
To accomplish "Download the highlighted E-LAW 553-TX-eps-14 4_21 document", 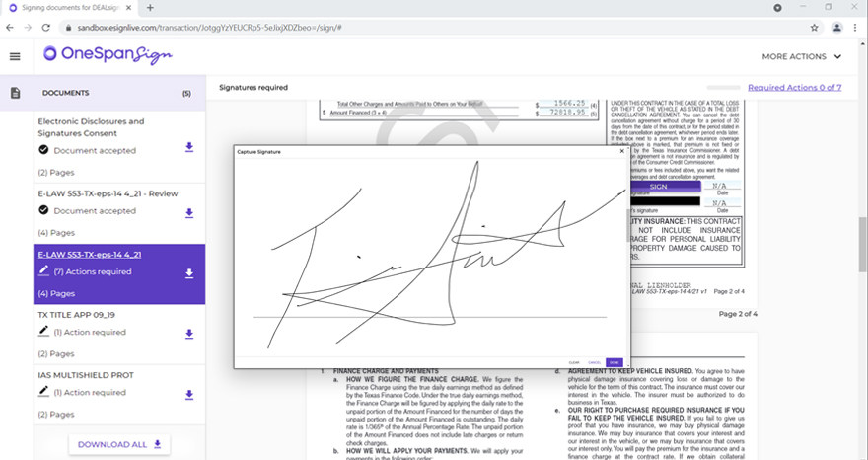I will pyautogui.click(x=189, y=273).
